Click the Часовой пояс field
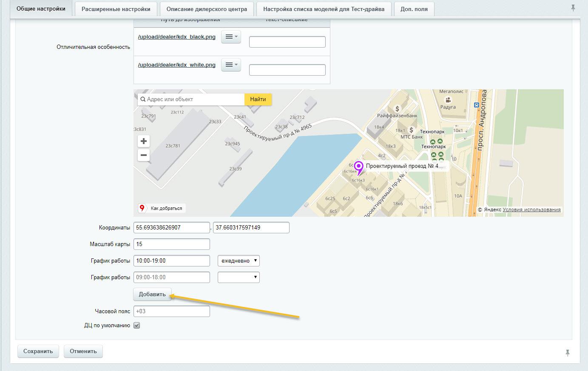 (172, 312)
